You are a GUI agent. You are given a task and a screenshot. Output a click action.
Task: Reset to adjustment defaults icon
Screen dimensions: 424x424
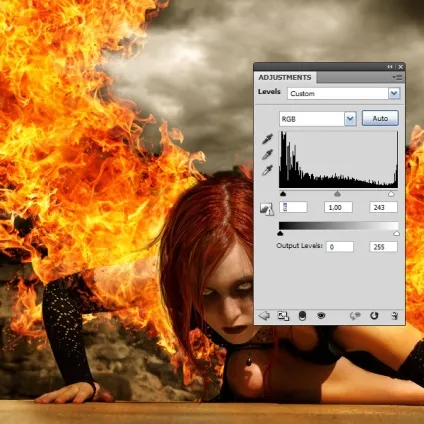(374, 315)
